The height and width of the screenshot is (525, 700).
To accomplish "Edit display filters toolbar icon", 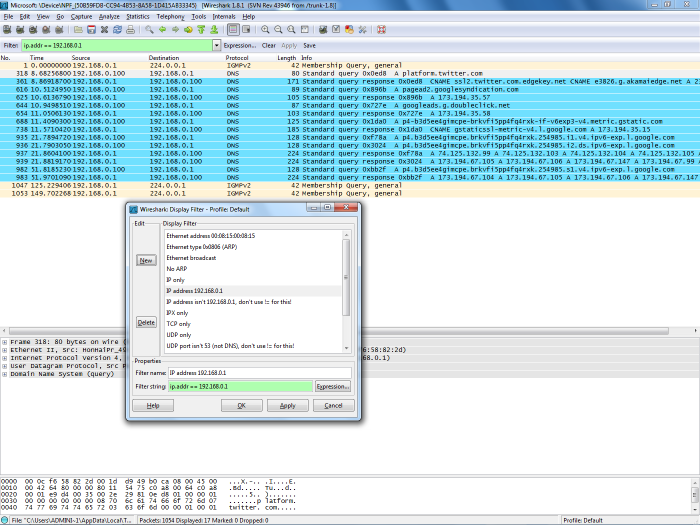I will 336,30.
